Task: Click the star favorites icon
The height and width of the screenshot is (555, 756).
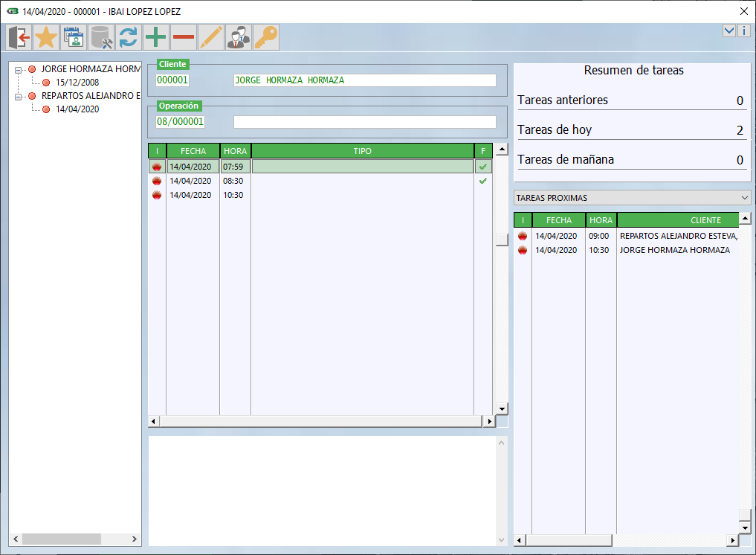Action: point(46,37)
